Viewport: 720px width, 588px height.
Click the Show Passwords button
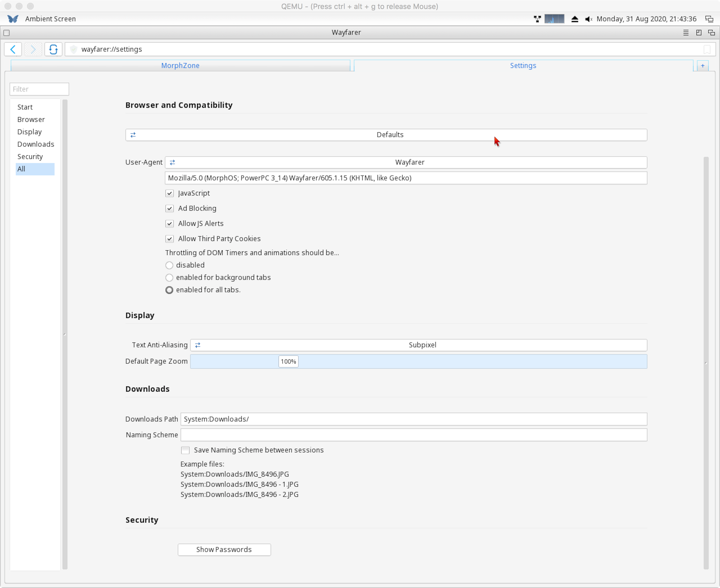224,550
